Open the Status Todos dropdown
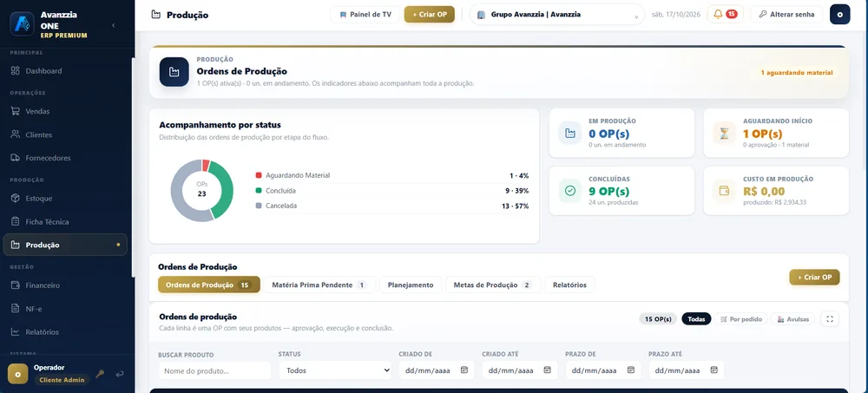This screenshot has height=393, width=868. (335, 370)
